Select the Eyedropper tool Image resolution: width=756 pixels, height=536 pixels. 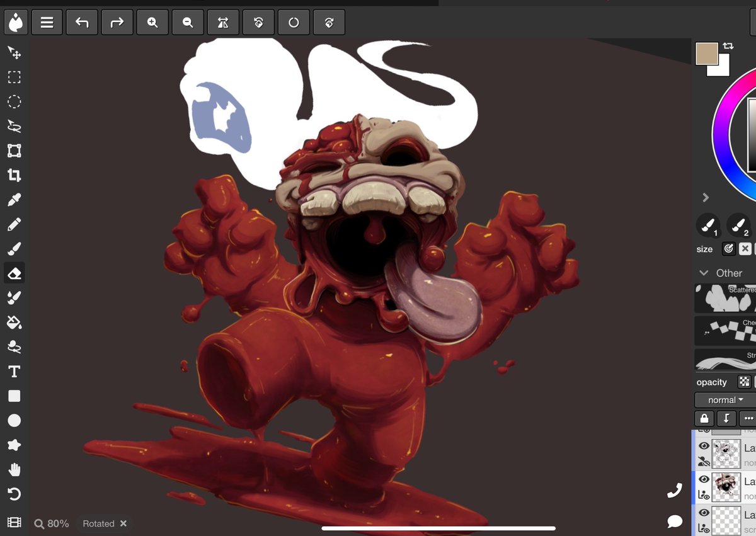(x=14, y=200)
